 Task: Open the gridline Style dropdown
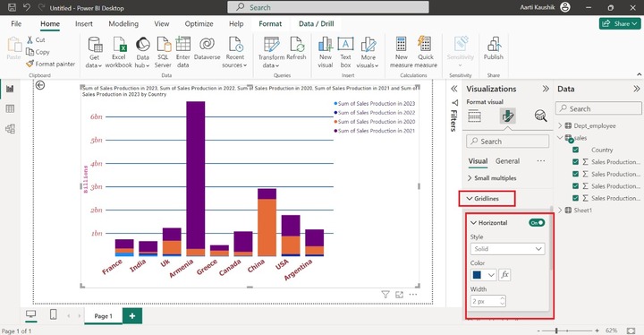click(x=508, y=249)
